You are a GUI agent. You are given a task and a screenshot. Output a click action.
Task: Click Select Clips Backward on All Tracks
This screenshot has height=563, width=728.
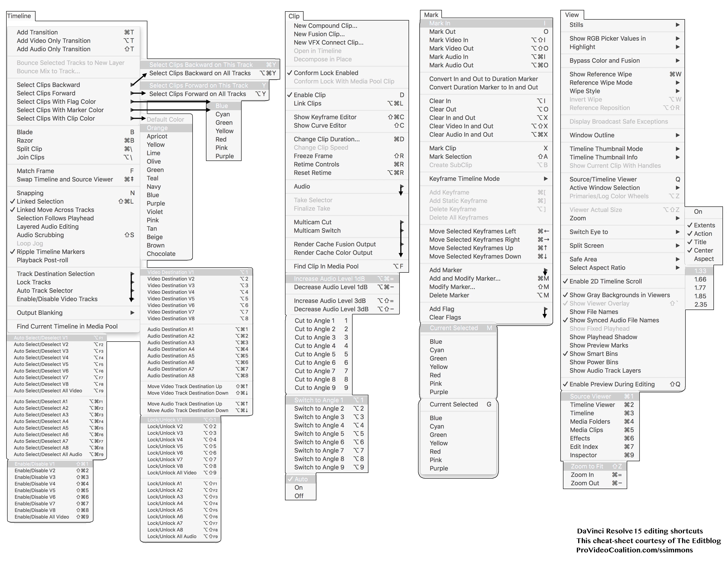[x=210, y=73]
